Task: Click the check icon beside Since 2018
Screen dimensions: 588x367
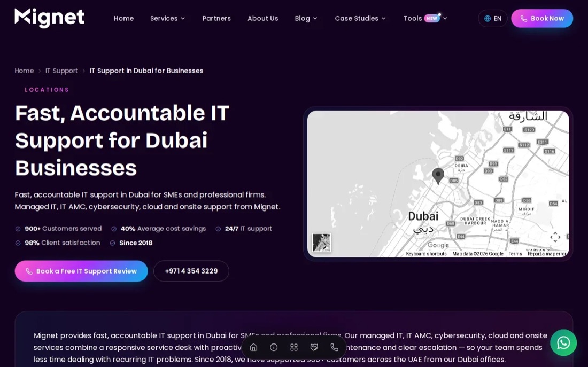Action: [112, 243]
